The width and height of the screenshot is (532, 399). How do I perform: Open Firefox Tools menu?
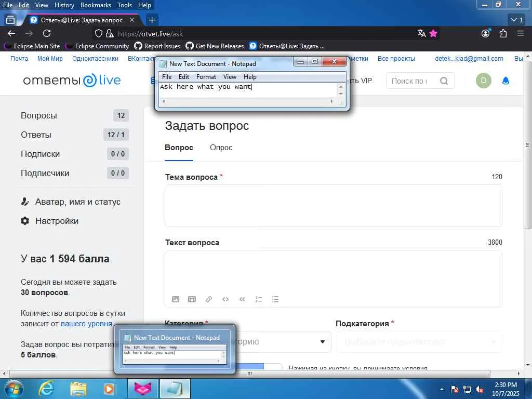click(x=125, y=5)
